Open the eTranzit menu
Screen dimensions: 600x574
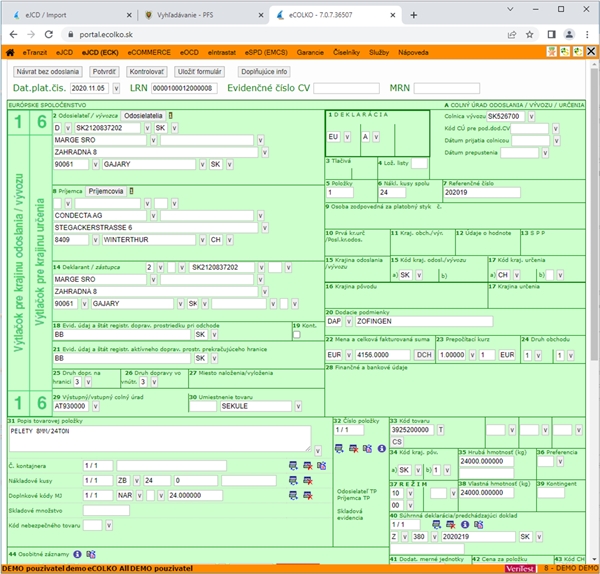[35, 52]
